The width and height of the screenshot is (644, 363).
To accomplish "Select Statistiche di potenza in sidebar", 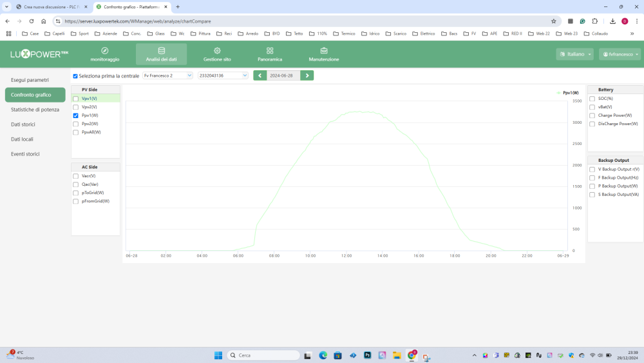I will tap(35, 110).
